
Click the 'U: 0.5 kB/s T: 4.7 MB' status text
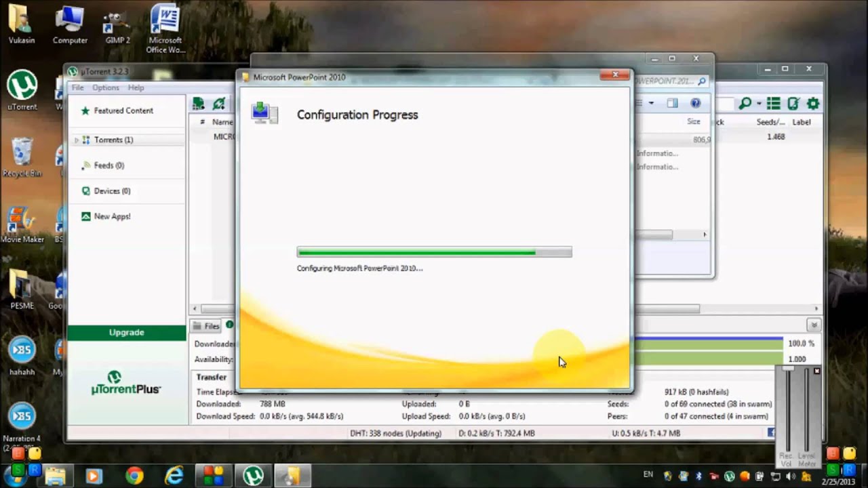click(x=646, y=433)
